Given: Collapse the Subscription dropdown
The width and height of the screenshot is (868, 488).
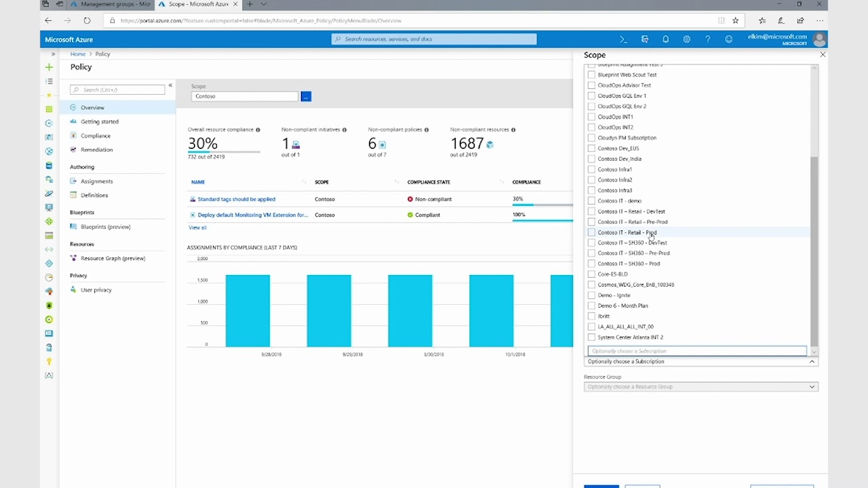Looking at the screenshot, I should [x=812, y=361].
